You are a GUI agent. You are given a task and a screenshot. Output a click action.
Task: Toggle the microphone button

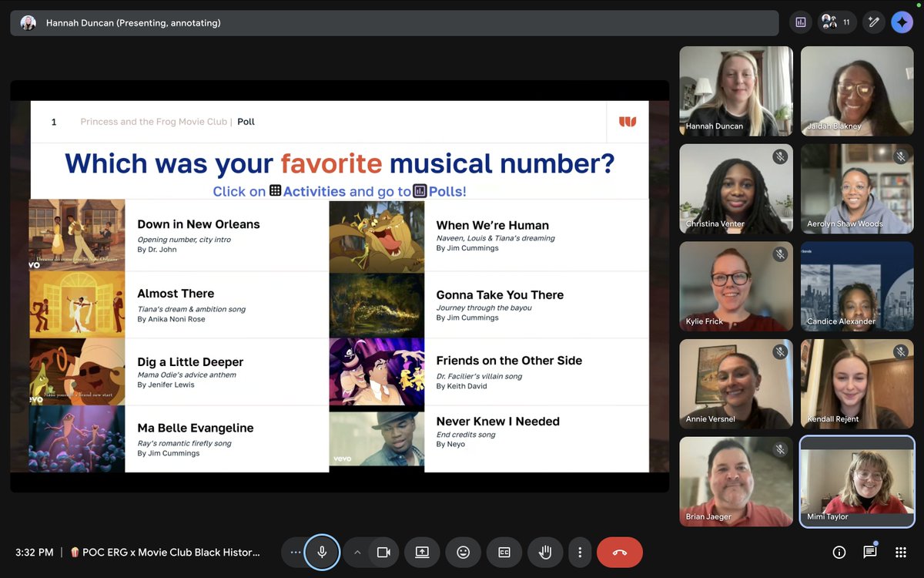pos(322,552)
